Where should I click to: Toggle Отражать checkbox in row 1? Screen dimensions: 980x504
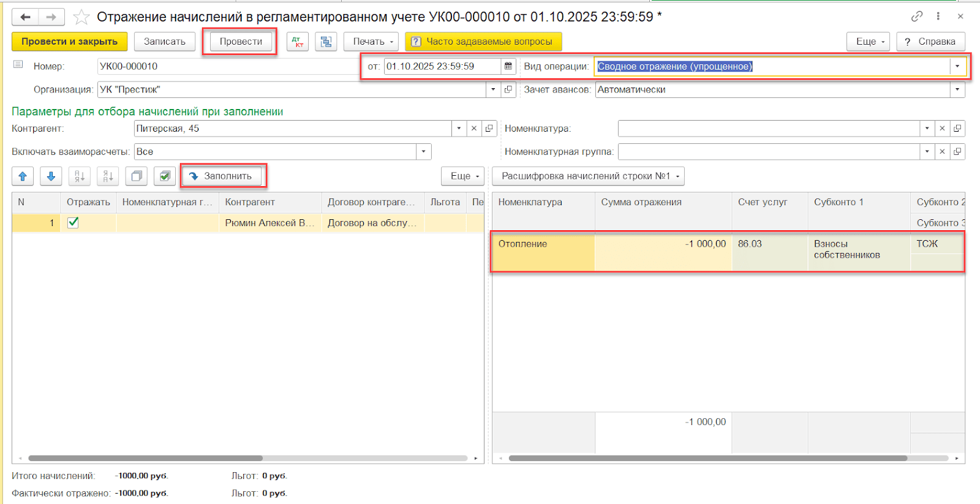click(73, 223)
